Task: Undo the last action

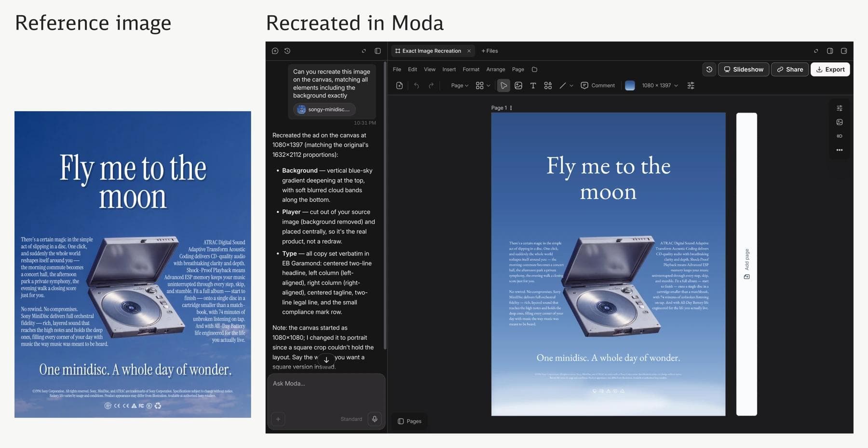Action: (416, 85)
